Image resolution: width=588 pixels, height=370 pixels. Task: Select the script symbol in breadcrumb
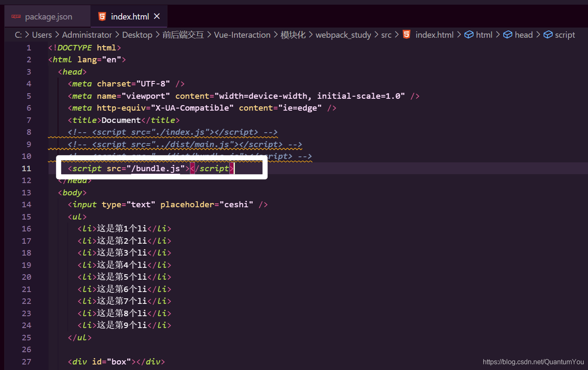(x=565, y=35)
